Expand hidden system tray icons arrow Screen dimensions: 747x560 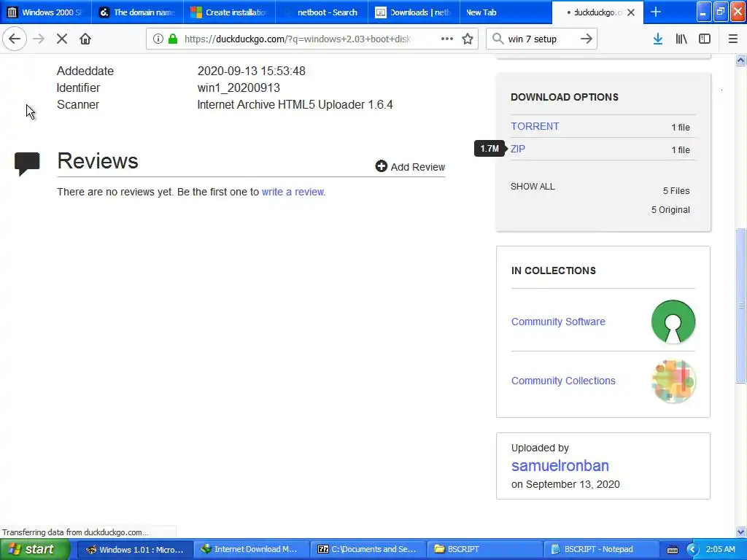692,550
